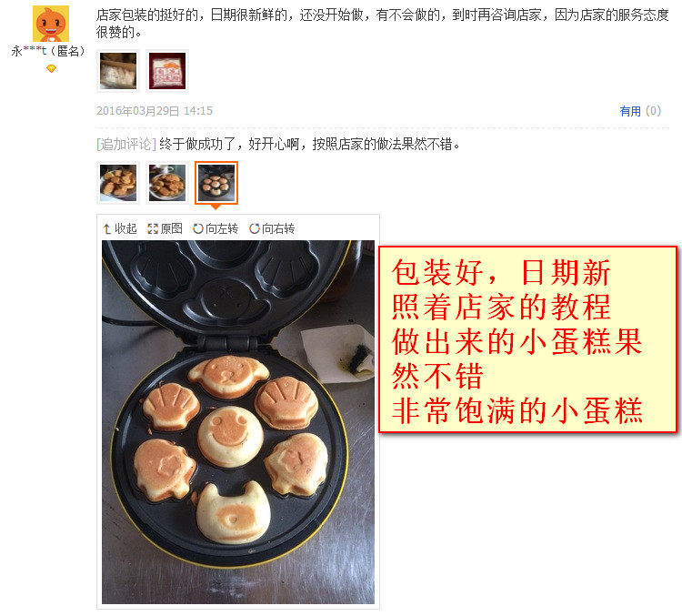Open first review thumbnail of package
This screenshot has width=682, height=616.
pyautogui.click(x=118, y=71)
